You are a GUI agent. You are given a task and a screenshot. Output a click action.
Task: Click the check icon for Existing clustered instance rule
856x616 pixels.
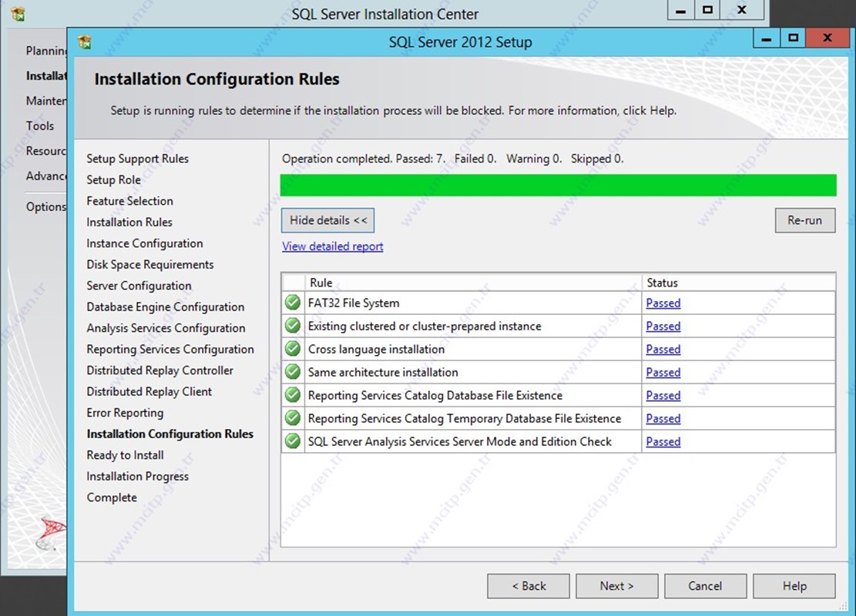pyautogui.click(x=293, y=326)
